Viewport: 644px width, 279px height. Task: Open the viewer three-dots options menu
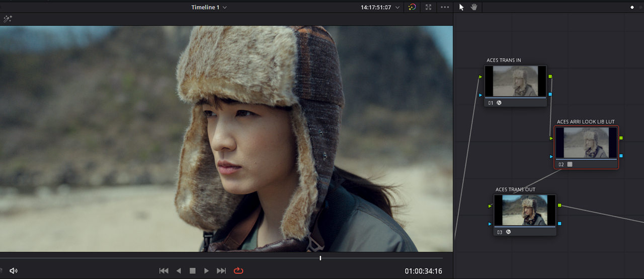pos(445,8)
